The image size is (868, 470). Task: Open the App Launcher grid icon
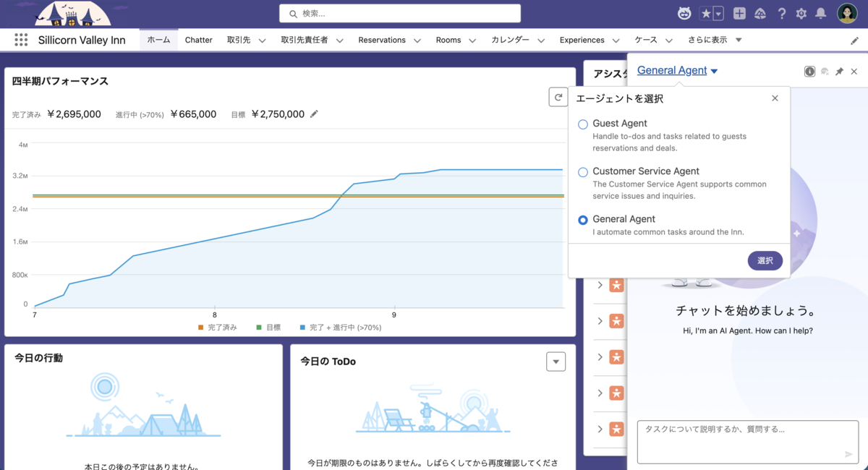(x=21, y=40)
